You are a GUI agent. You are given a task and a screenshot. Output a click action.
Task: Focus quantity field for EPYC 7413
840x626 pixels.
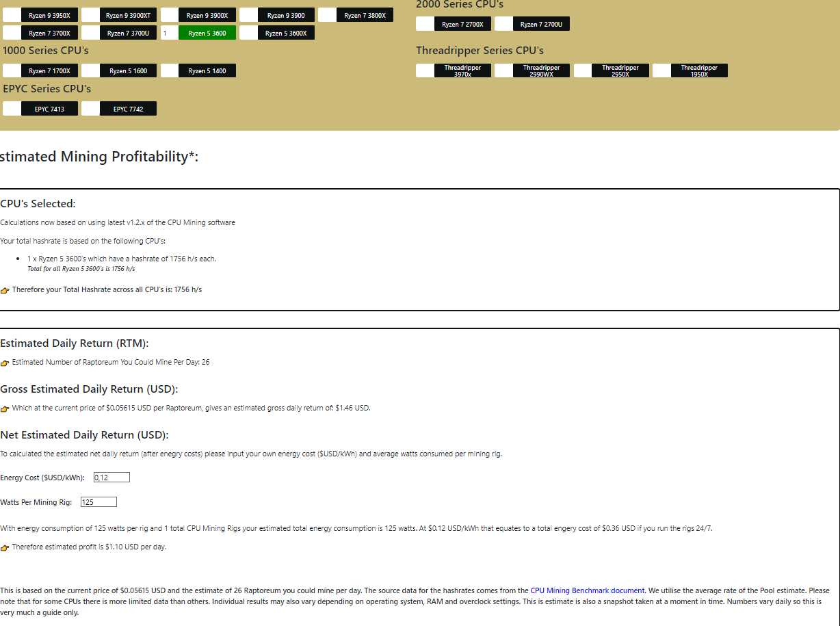coord(12,109)
